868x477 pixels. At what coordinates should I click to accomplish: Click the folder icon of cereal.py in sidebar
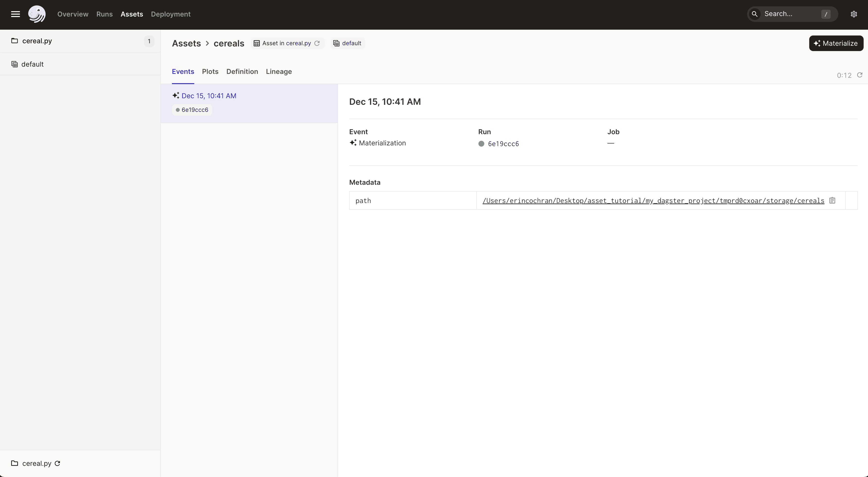point(15,41)
